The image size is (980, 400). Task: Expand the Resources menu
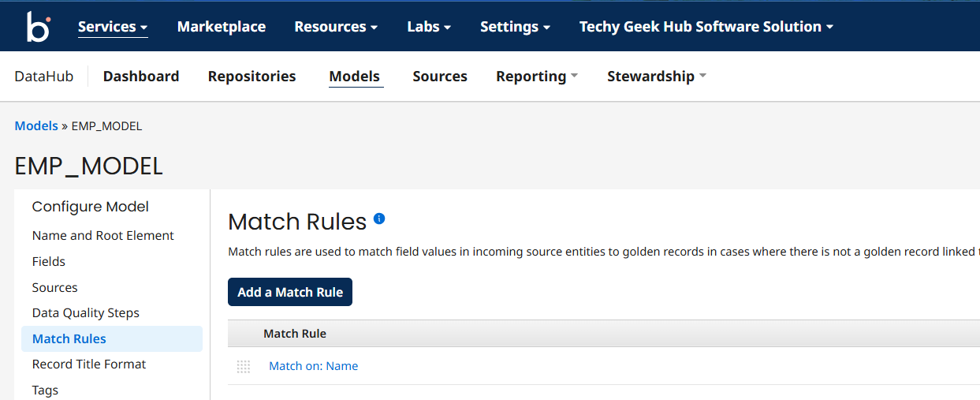click(x=336, y=27)
